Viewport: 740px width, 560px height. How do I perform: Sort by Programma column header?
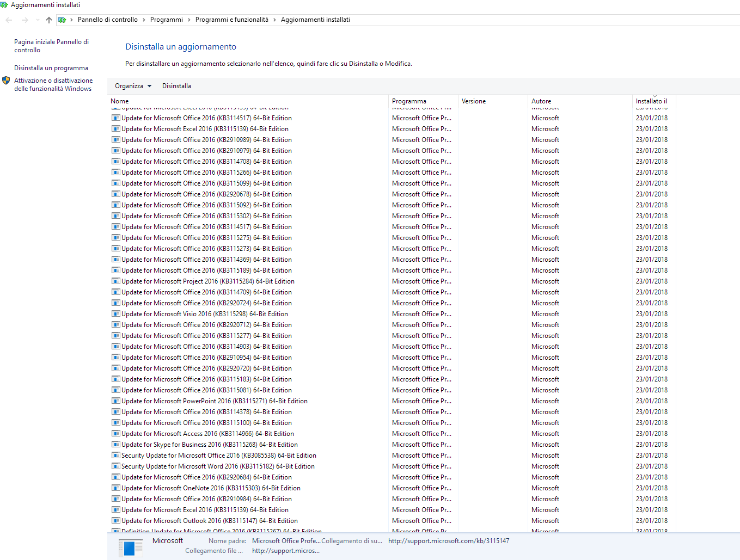tap(423, 101)
